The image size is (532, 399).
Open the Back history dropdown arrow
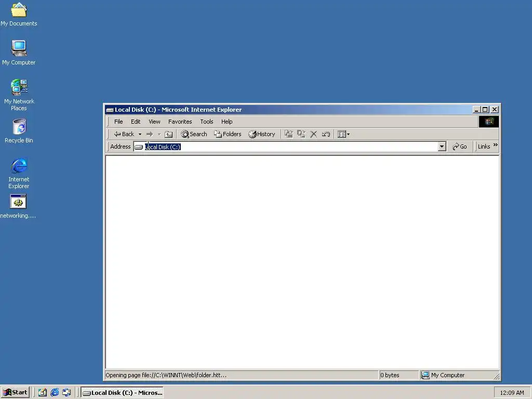point(140,135)
